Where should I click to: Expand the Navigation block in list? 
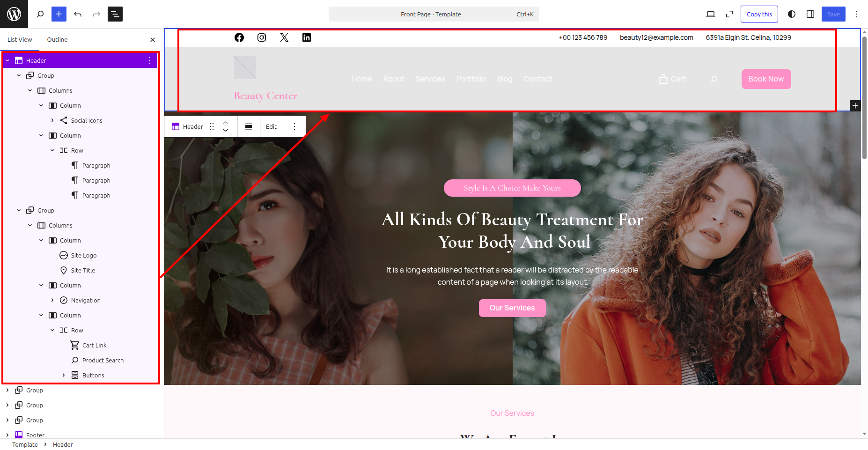(x=52, y=300)
